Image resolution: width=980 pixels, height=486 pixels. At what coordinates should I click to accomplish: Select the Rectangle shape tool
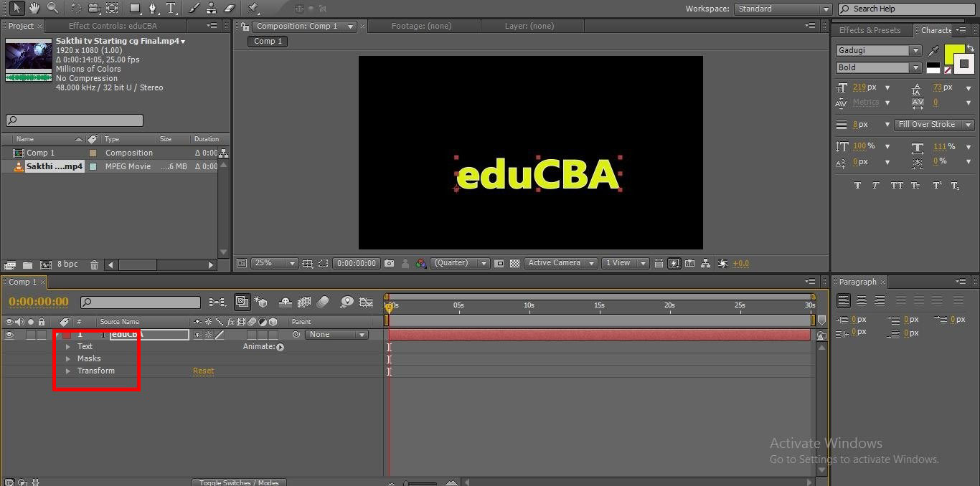135,9
